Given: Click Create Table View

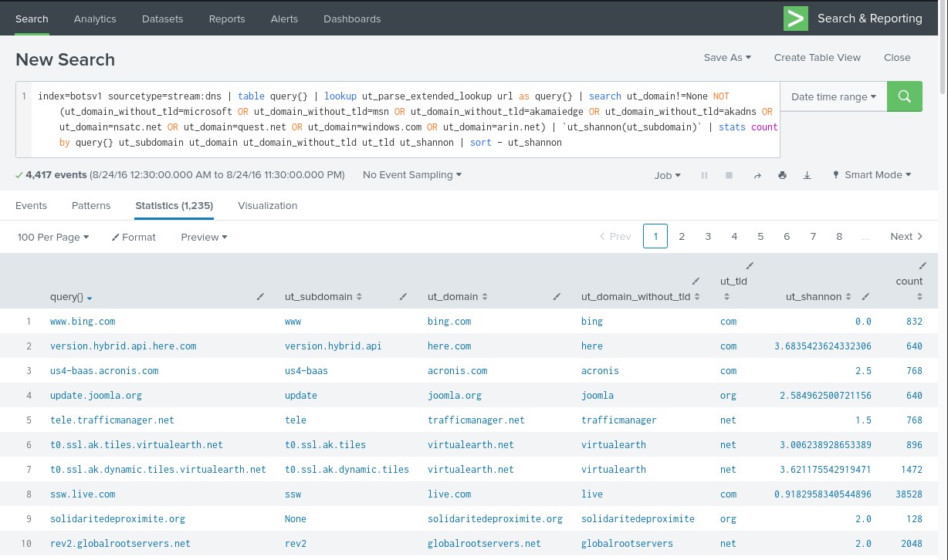Looking at the screenshot, I should 817,57.
